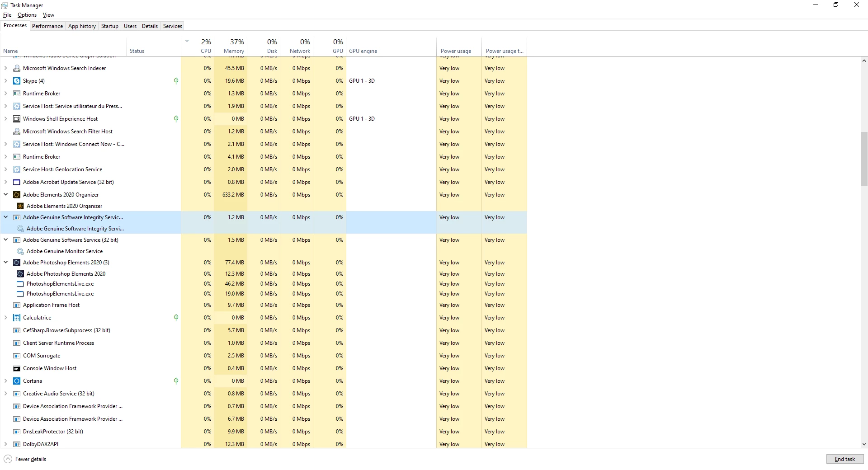The width and height of the screenshot is (868, 470).
Task: Click the Console Window Host icon
Action: 17,368
